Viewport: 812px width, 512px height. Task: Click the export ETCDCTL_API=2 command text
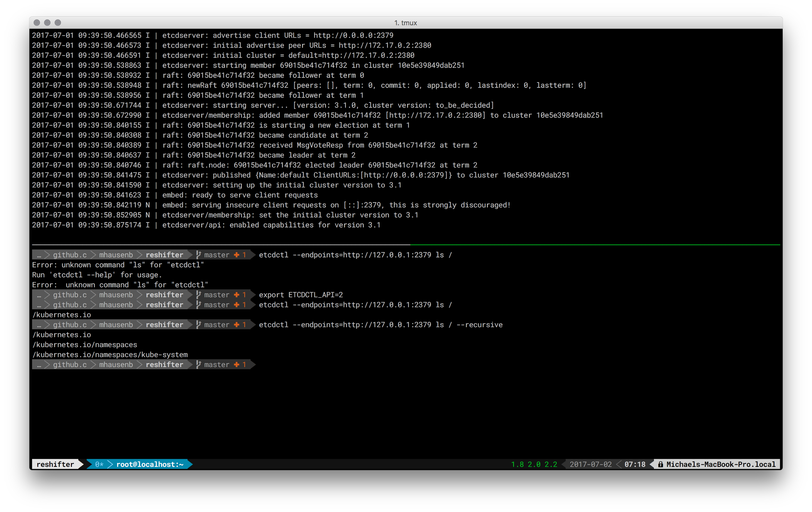[300, 295]
